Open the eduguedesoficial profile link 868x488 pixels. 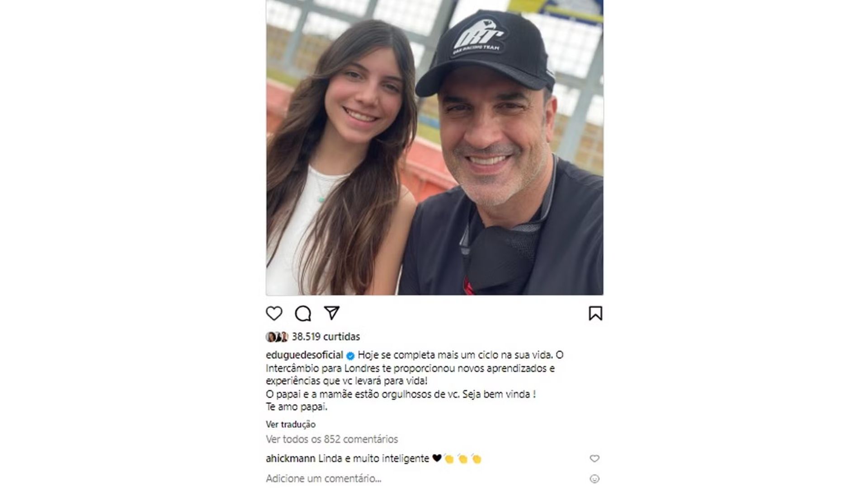pyautogui.click(x=305, y=355)
